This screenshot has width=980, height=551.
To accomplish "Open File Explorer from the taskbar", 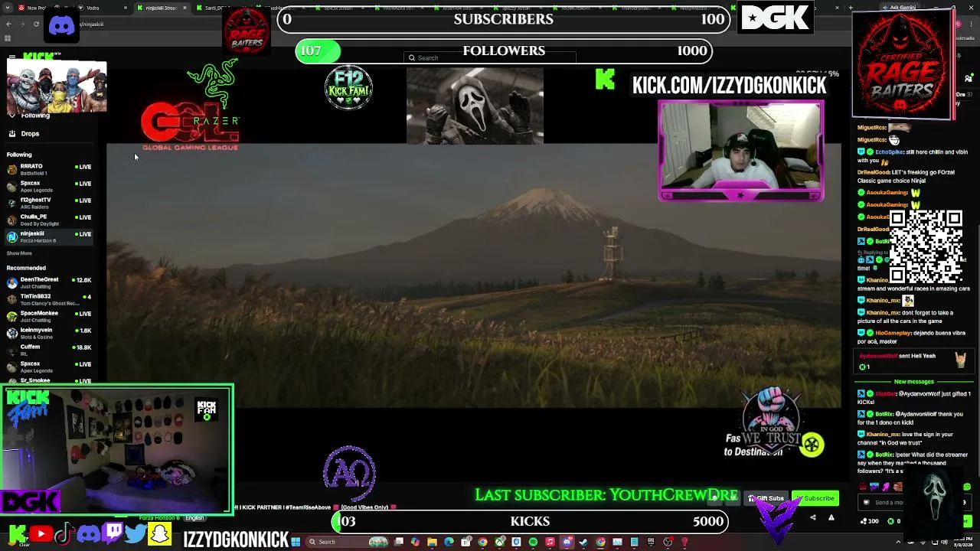I will pos(433,542).
